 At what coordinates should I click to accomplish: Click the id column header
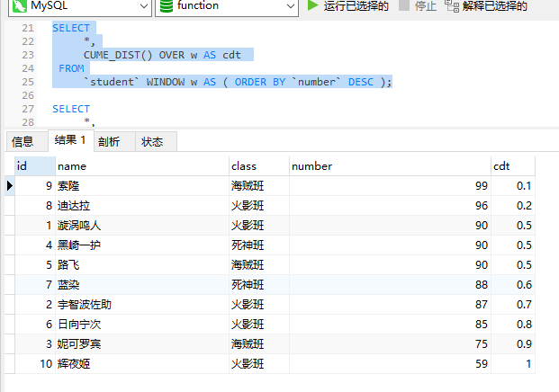[35, 166]
